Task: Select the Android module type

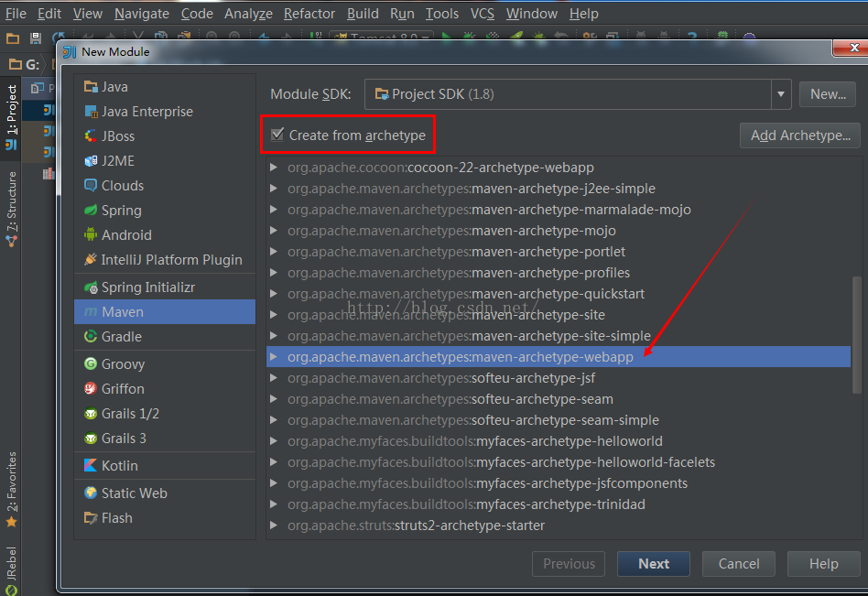Action: [x=165, y=235]
